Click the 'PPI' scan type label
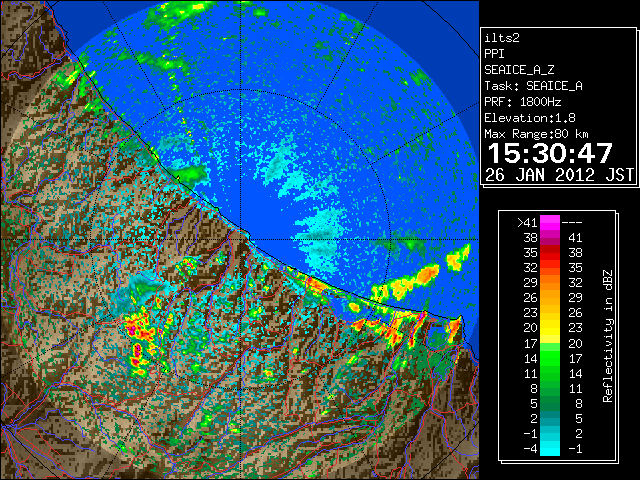The width and height of the screenshot is (640, 480). (x=494, y=54)
